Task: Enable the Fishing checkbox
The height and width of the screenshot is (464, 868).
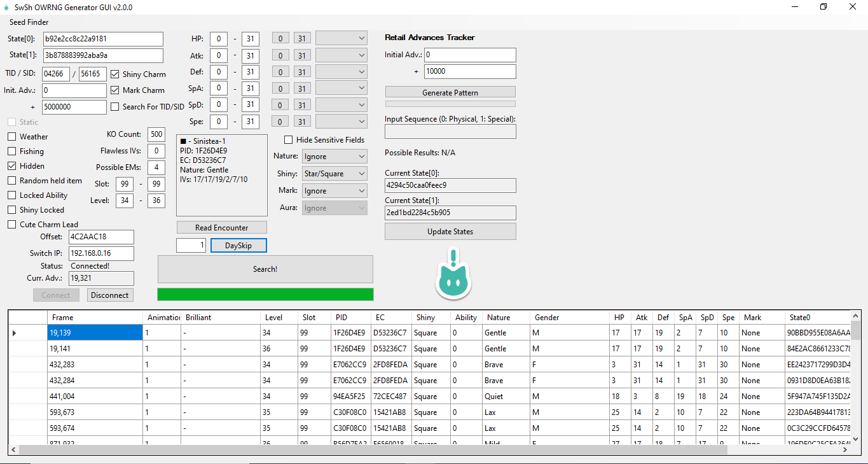Action: click(x=12, y=151)
